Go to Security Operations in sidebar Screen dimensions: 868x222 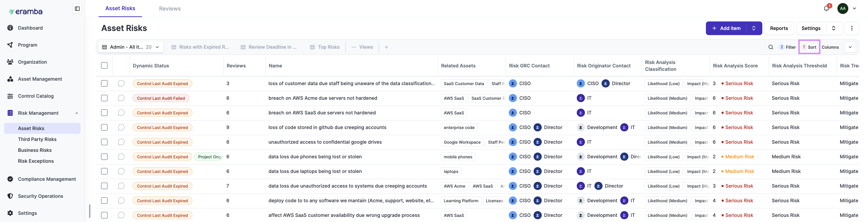40,196
